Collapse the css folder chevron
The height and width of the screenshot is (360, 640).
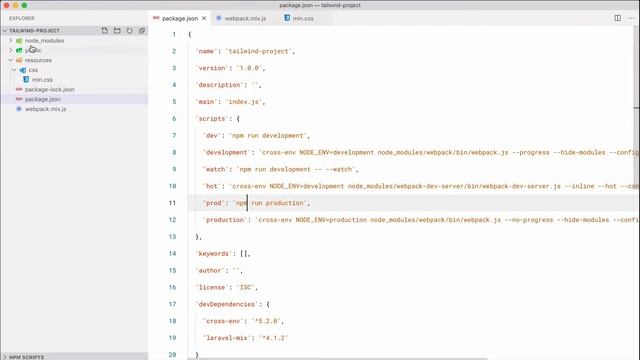(14, 70)
